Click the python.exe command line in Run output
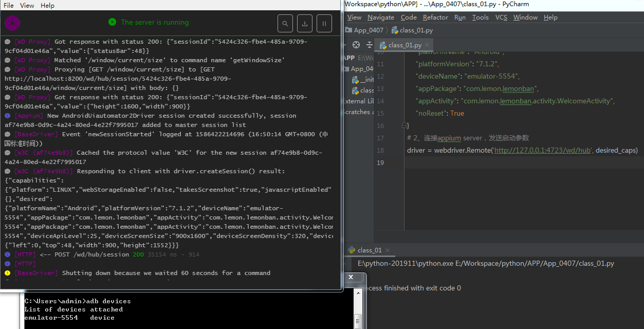This screenshot has height=329, width=644. pyautogui.click(x=486, y=263)
